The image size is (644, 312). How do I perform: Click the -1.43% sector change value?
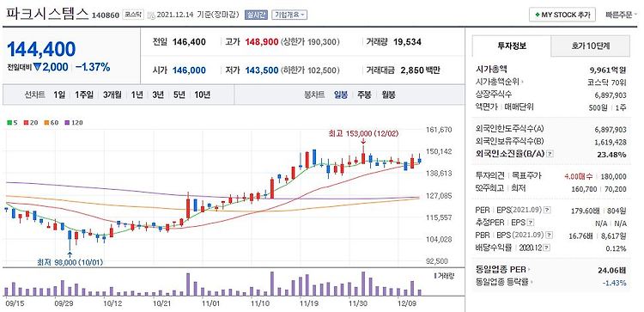(615, 283)
